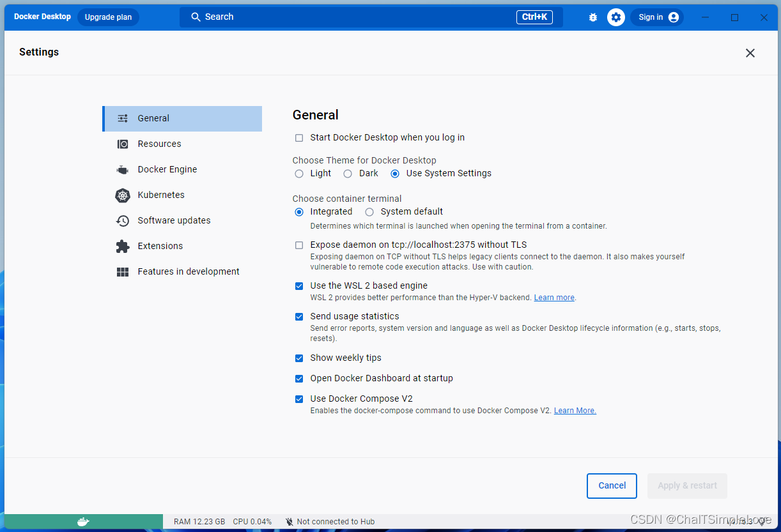Click the Apply & restart button
781x532 pixels.
(x=688, y=486)
